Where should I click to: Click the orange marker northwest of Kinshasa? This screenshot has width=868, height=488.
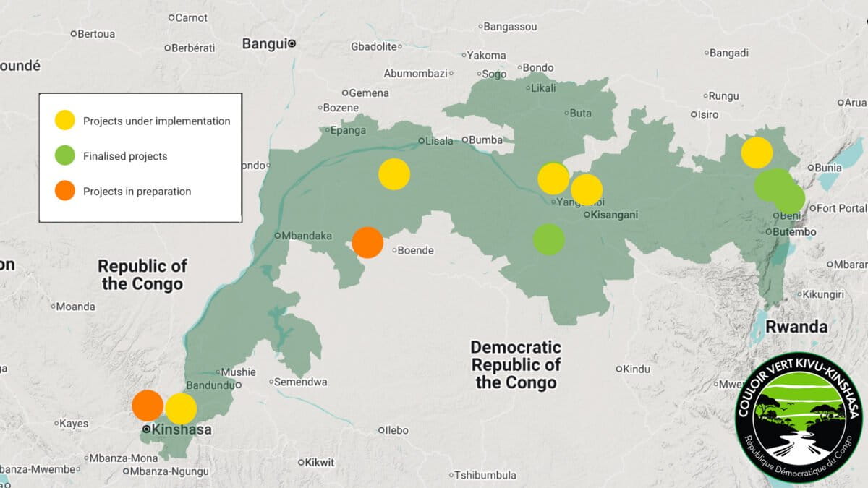pos(149,406)
